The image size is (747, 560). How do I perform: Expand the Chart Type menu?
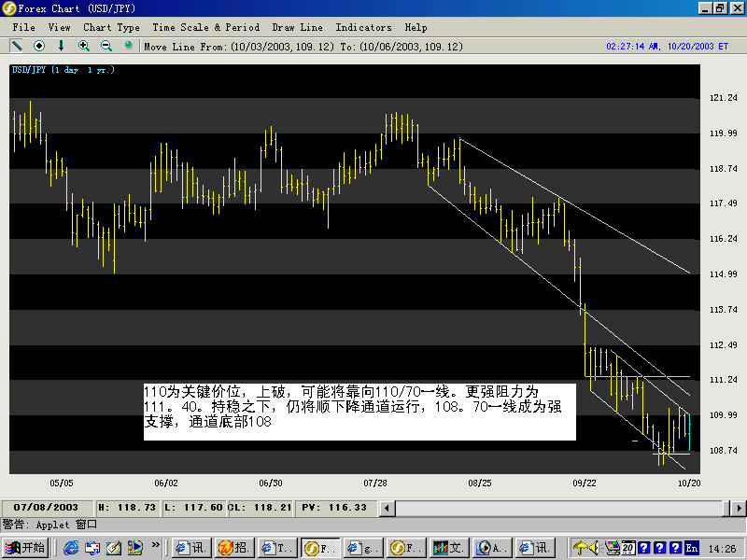111,27
